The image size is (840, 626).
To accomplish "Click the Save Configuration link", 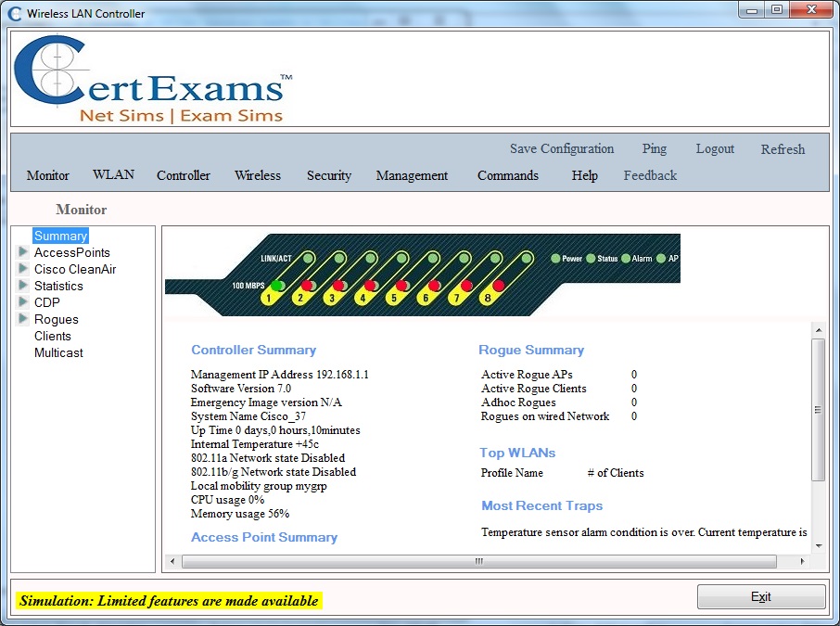I will click(561, 148).
